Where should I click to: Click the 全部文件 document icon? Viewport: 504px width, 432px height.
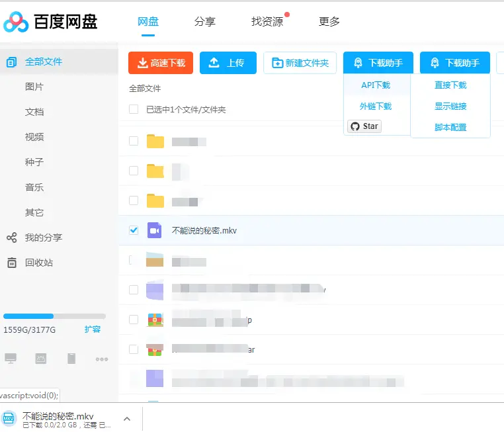coord(11,62)
